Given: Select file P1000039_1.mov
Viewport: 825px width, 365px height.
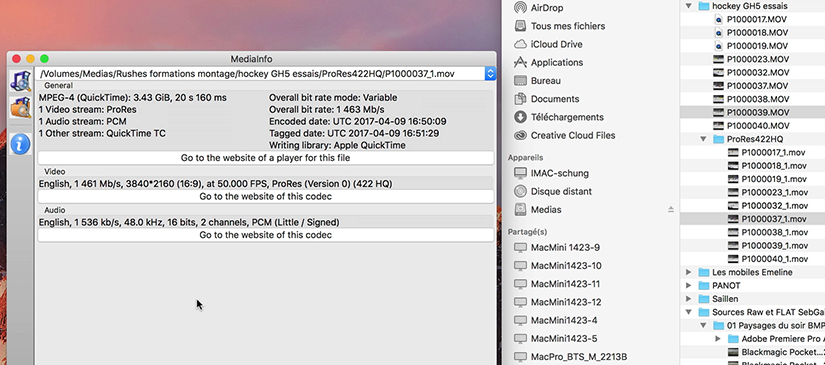Looking at the screenshot, I should (x=774, y=246).
